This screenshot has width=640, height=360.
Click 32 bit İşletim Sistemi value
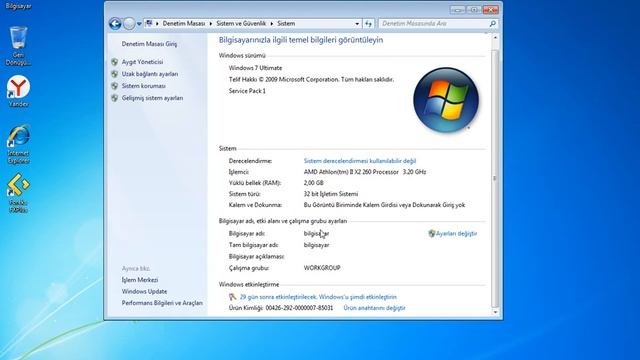[x=331, y=194]
